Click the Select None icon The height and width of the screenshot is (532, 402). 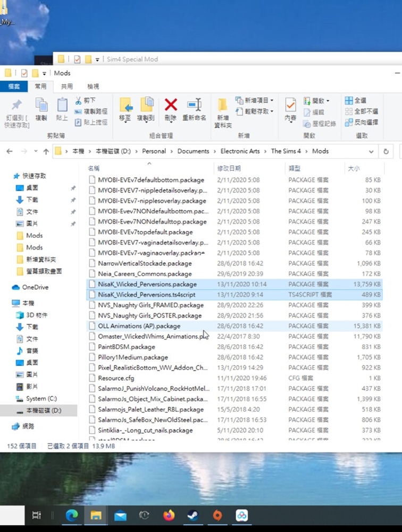tap(349, 111)
